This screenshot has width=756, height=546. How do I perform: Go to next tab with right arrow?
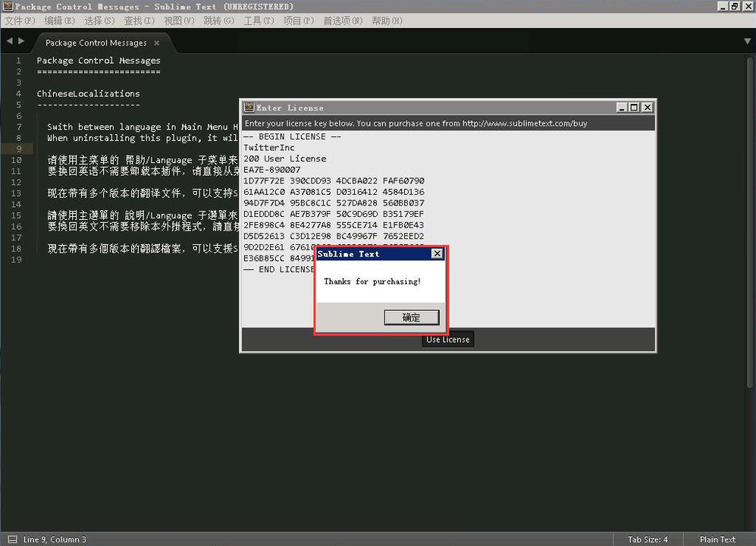tap(21, 41)
